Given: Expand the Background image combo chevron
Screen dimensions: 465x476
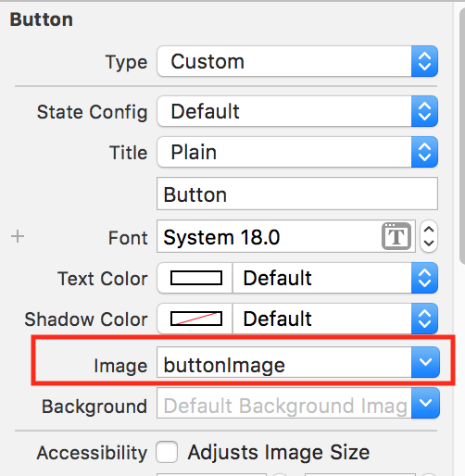Looking at the screenshot, I should [x=425, y=403].
